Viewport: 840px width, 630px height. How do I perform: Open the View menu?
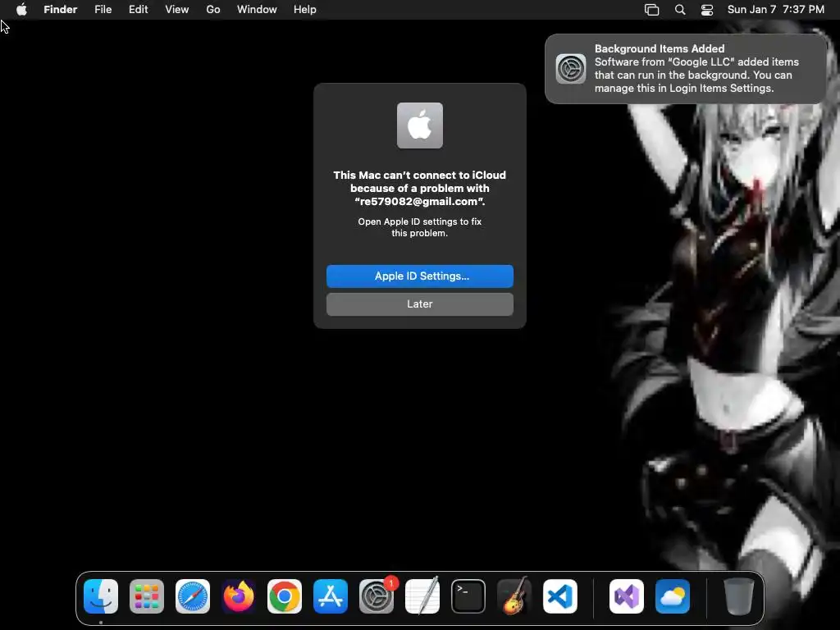[177, 10]
